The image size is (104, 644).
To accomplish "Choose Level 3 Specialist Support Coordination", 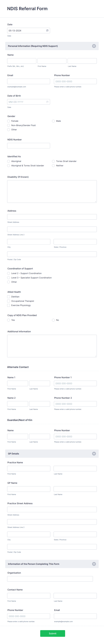I will pos(8,278).
